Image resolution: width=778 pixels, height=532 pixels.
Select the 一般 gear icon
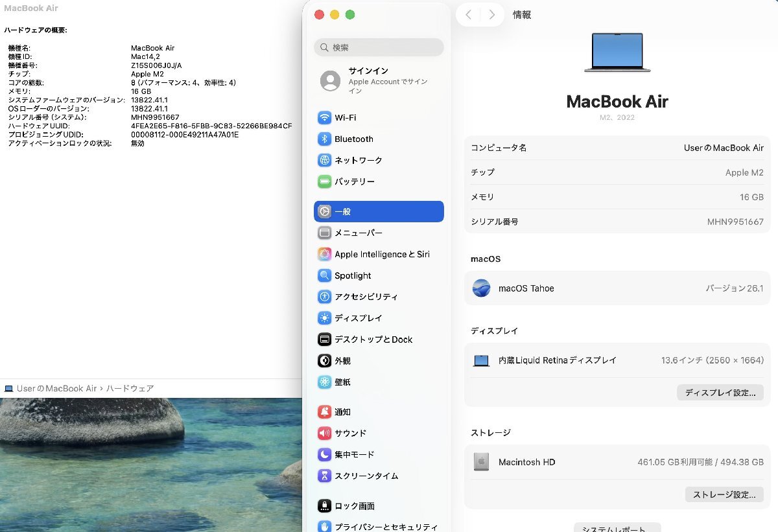[325, 211]
